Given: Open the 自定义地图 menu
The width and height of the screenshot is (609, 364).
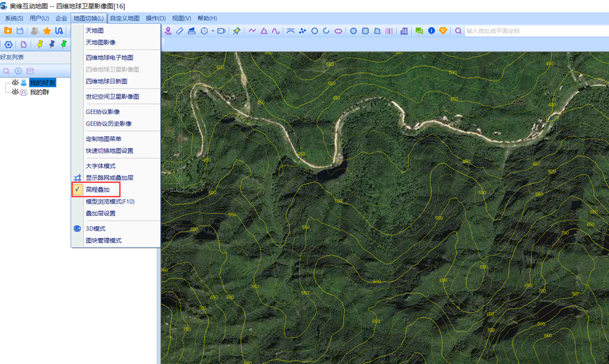Looking at the screenshot, I should pos(124,18).
